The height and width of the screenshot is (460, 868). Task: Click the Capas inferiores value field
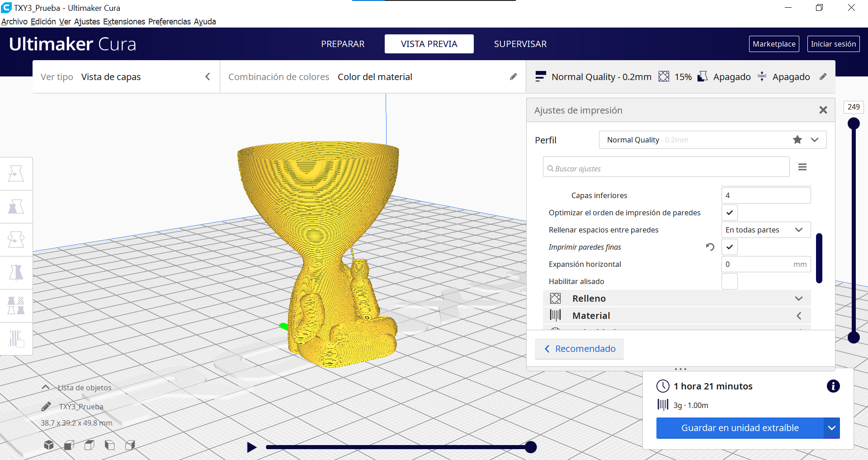(x=766, y=195)
